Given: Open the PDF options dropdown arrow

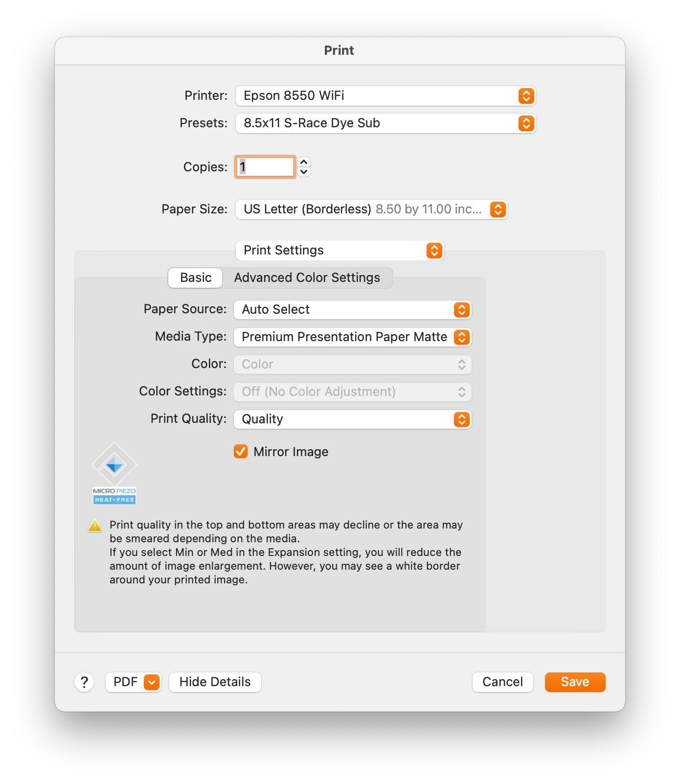Looking at the screenshot, I should click(152, 682).
